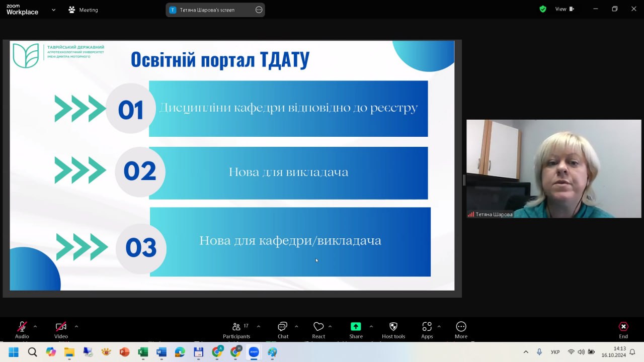The height and width of the screenshot is (362, 644).
Task: Open the Participants panel
Action: point(236,330)
